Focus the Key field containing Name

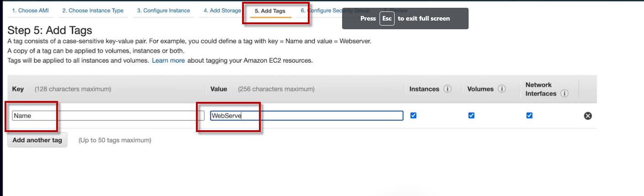pyautogui.click(x=108, y=116)
